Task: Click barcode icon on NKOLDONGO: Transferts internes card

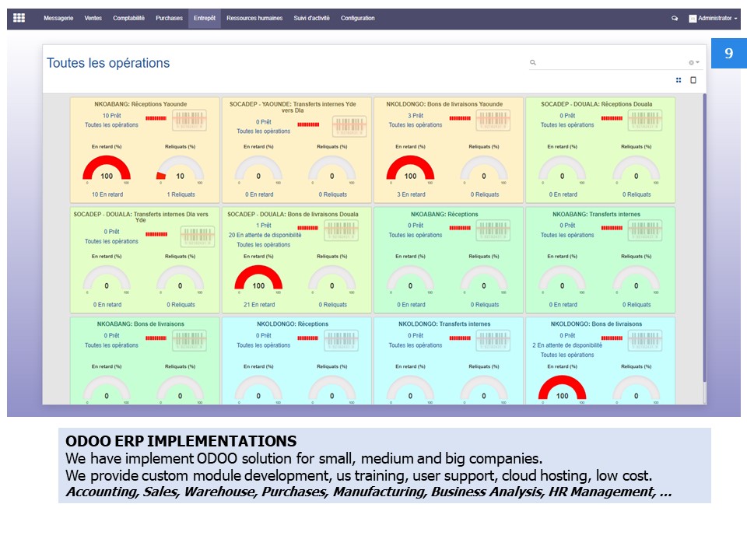Action: 493,341
